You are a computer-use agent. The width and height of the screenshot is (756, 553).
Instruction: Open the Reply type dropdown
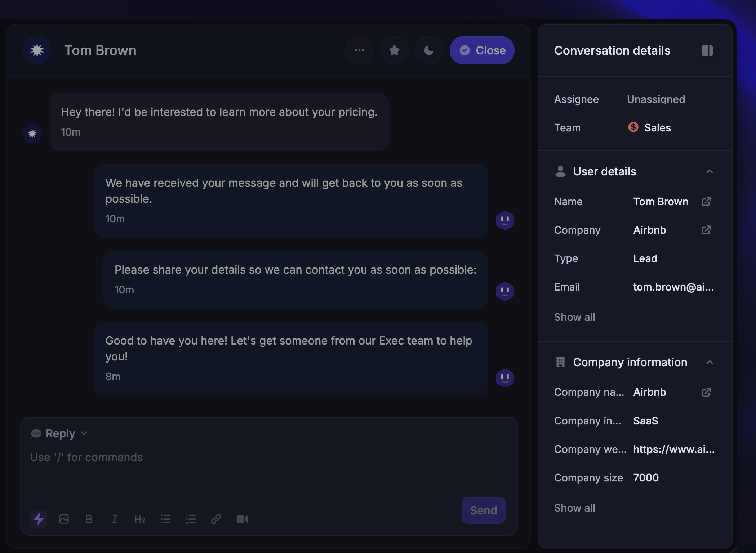tap(60, 433)
